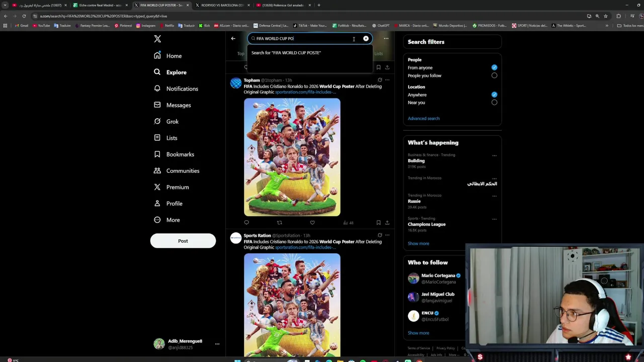Click the Premium X icon
Viewport: 644px width, 362px height.
157,187
